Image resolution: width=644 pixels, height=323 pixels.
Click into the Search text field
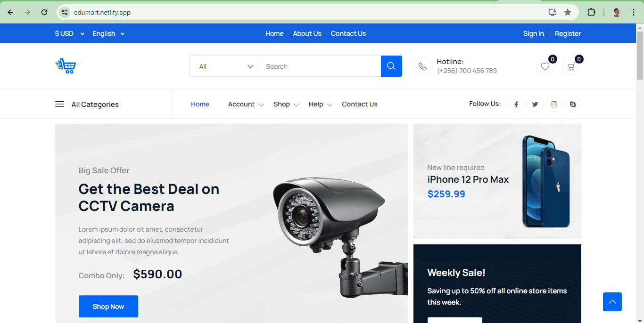[320, 66]
